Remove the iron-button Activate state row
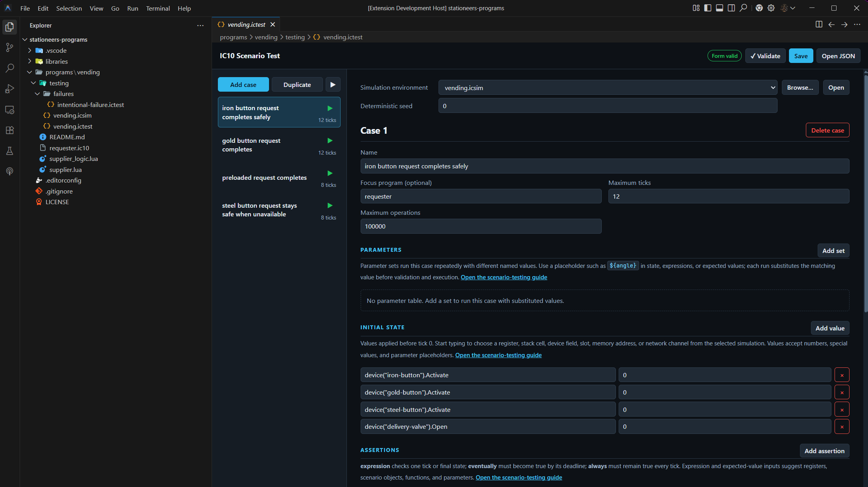 (842, 375)
